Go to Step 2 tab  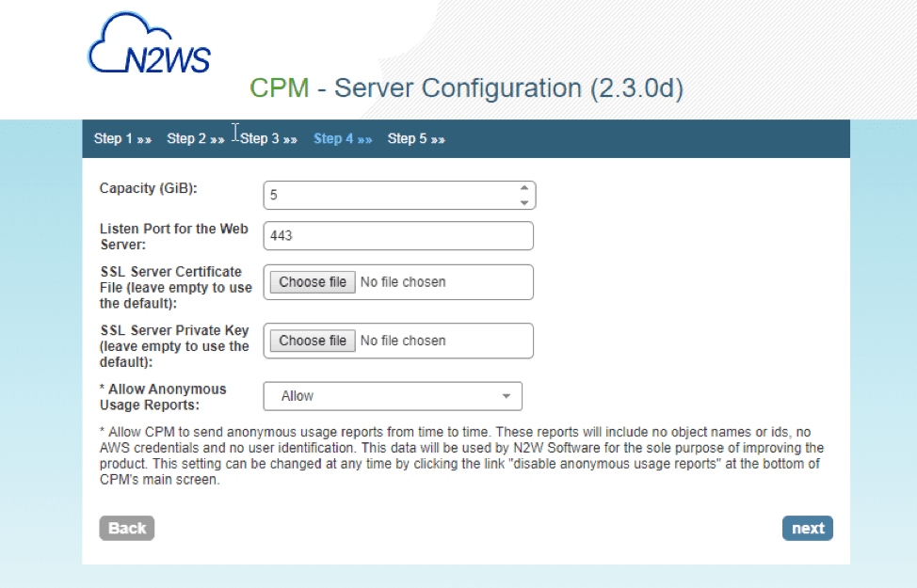195,139
